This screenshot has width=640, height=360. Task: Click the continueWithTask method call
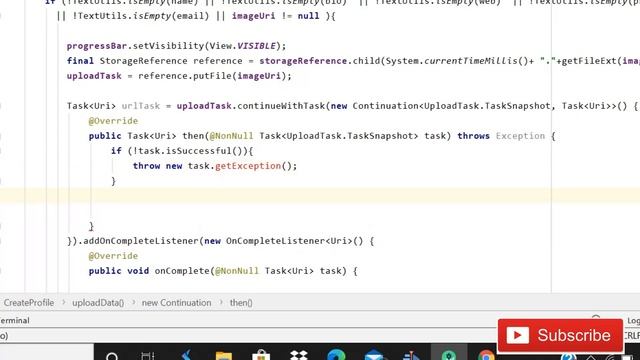pos(281,106)
